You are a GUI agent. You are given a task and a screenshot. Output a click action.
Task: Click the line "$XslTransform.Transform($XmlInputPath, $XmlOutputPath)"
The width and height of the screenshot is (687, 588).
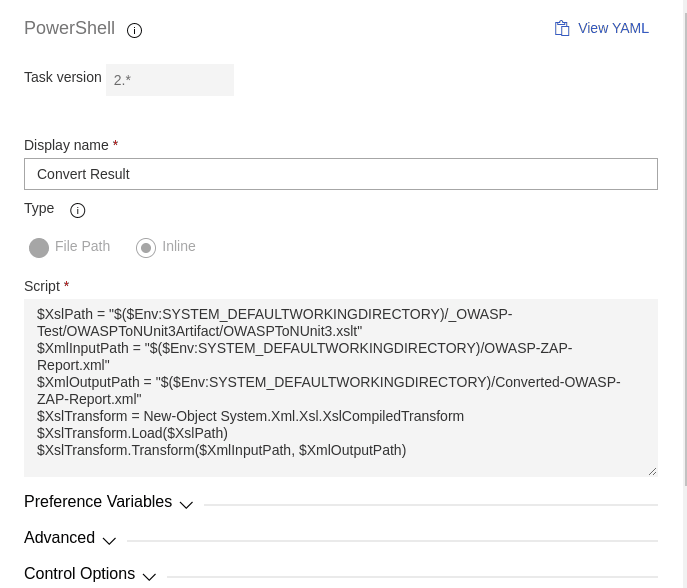pos(222,450)
